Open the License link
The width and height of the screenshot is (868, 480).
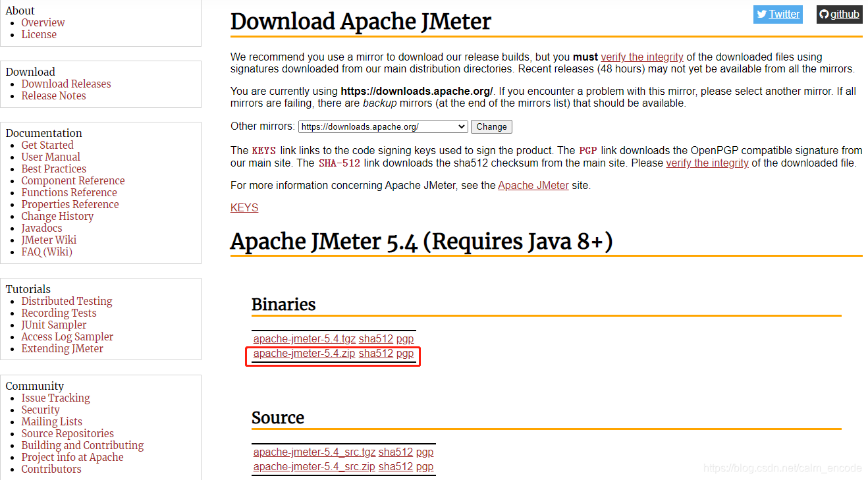point(39,35)
